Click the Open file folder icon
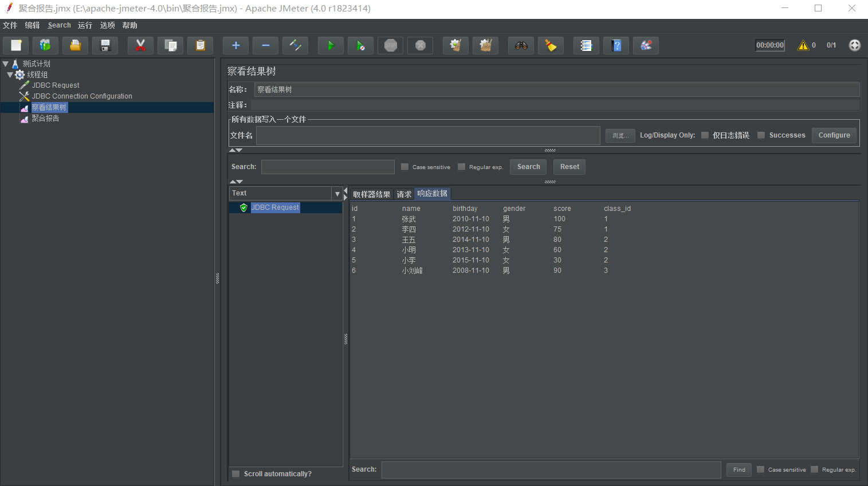868x486 pixels. 76,45
